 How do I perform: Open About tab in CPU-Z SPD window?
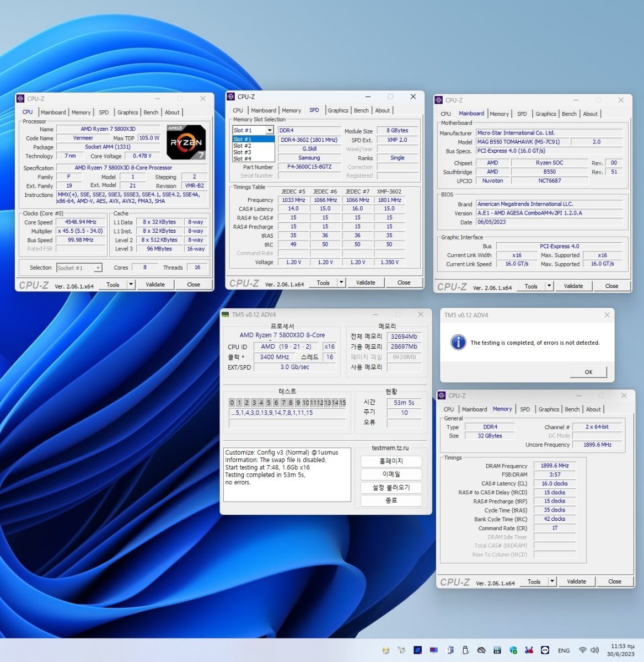[383, 110]
